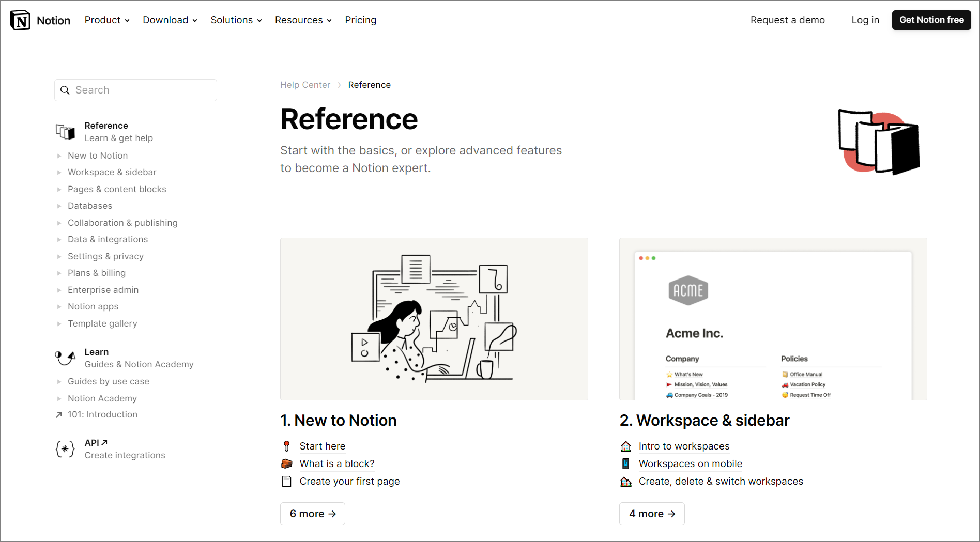Expand Pages & content blocks section

[x=59, y=189]
